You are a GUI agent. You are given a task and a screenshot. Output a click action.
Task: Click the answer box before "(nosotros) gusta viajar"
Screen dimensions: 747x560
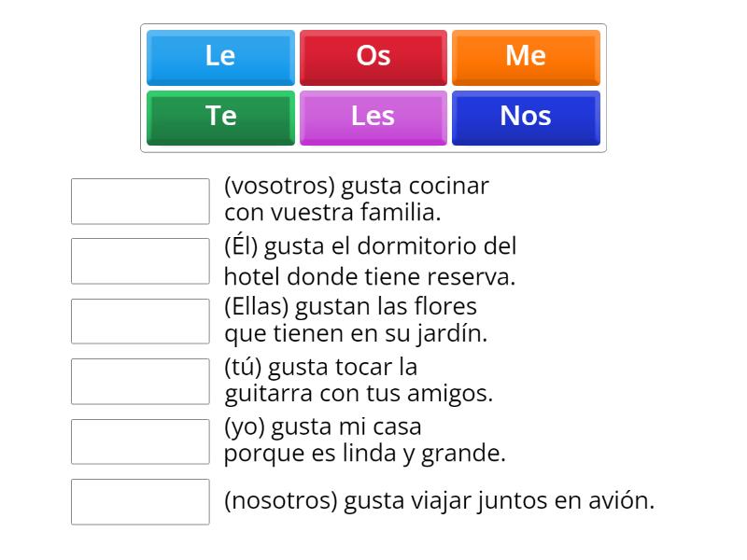point(140,502)
